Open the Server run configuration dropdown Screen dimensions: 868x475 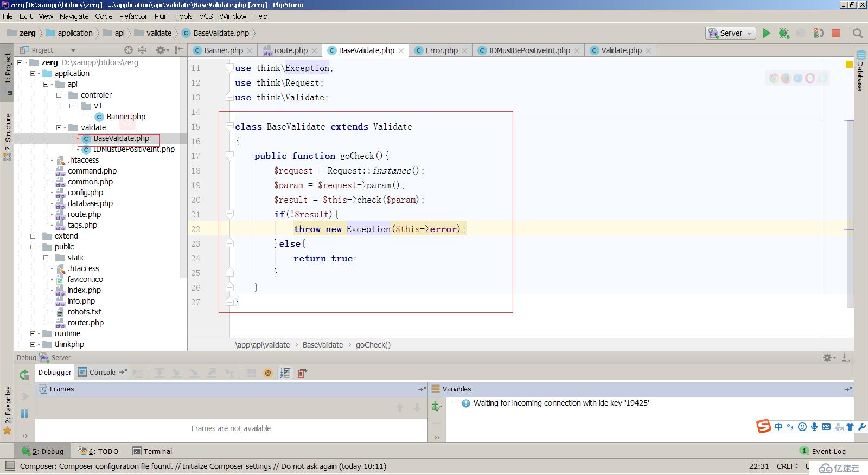pos(730,33)
